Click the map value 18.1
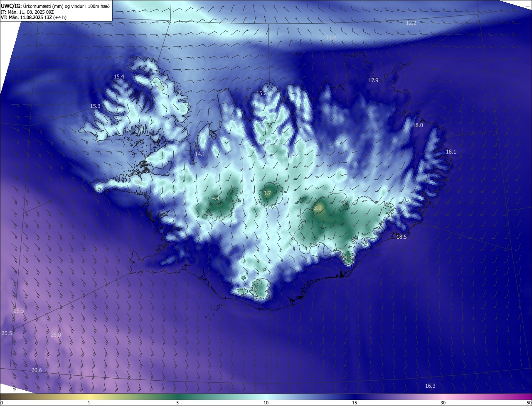The width and height of the screenshot is (532, 406). [x=451, y=152]
